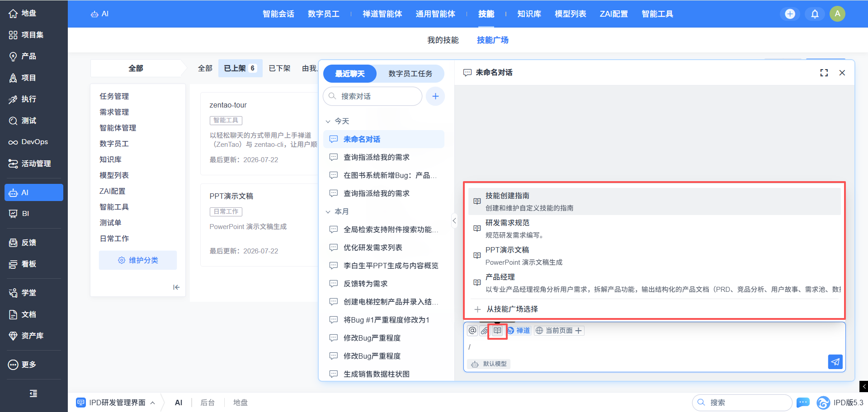This screenshot has width=868, height=412.
Task: Focus the 搜索对话 search field
Action: [373, 96]
